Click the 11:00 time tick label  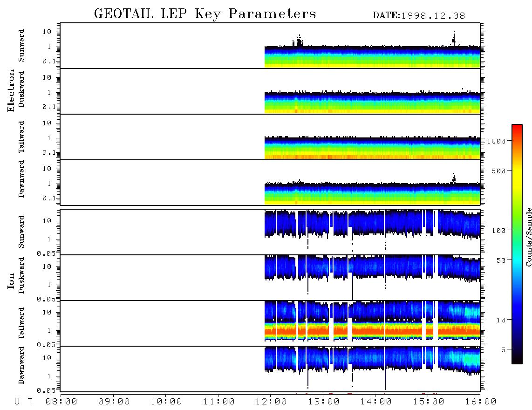click(x=219, y=402)
